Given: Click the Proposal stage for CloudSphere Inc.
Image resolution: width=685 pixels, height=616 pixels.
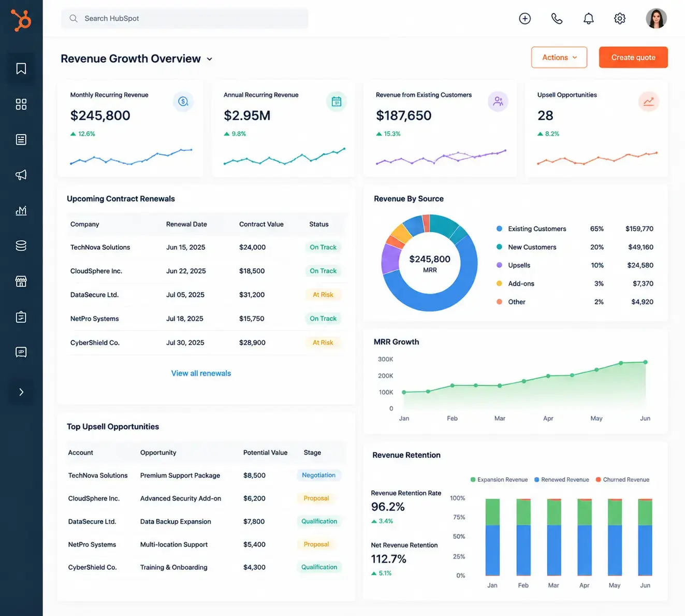Looking at the screenshot, I should click(x=316, y=498).
